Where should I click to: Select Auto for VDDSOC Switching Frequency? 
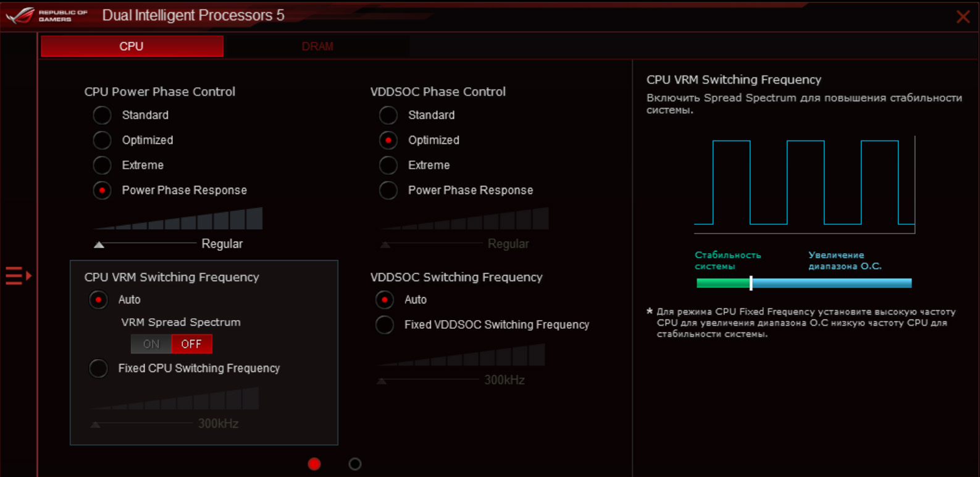click(x=385, y=300)
